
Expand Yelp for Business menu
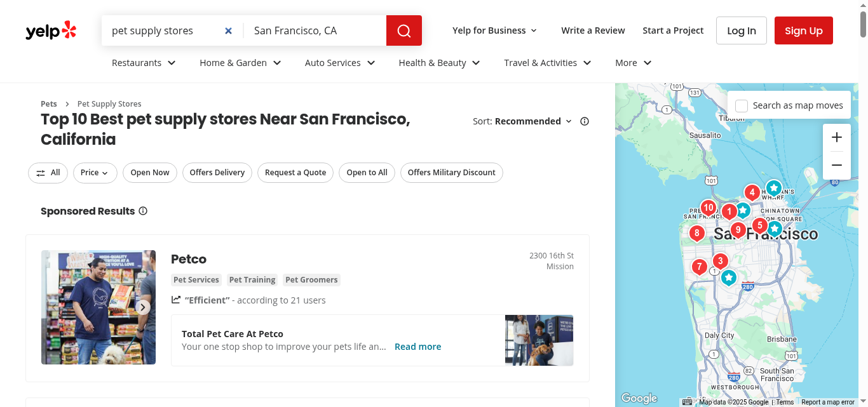[x=495, y=30]
